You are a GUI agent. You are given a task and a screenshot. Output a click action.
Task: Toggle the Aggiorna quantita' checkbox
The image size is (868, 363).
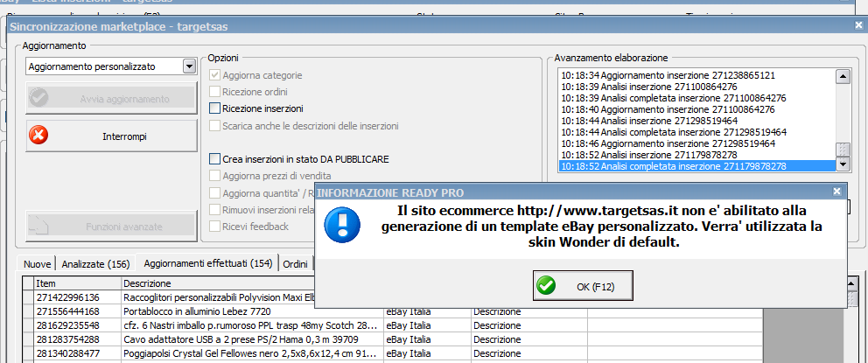[214, 193]
